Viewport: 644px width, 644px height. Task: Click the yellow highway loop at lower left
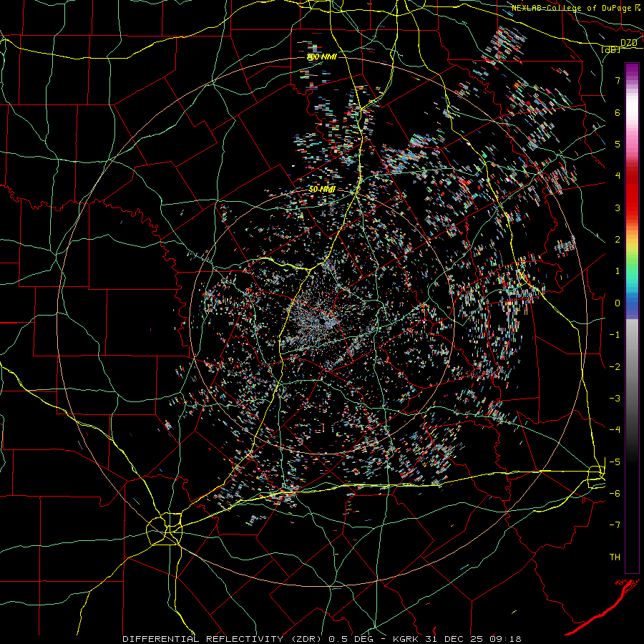coord(165,529)
